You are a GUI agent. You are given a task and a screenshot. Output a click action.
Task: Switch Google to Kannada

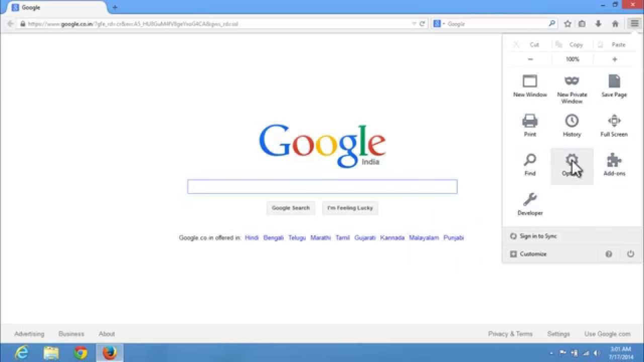392,238
